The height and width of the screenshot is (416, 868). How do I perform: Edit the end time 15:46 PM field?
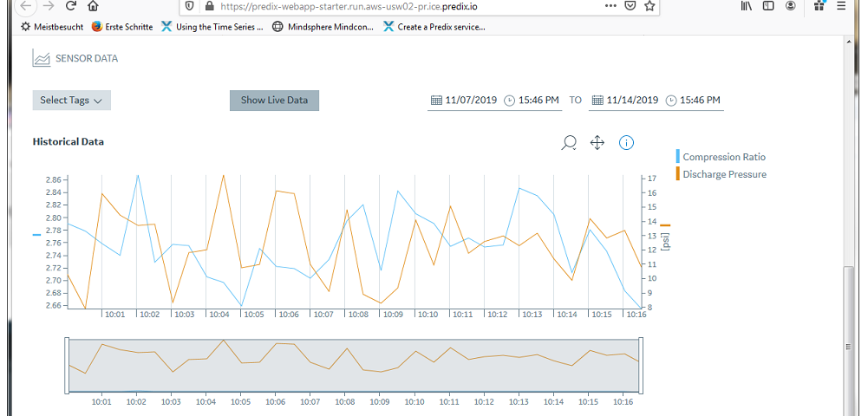[x=700, y=101]
